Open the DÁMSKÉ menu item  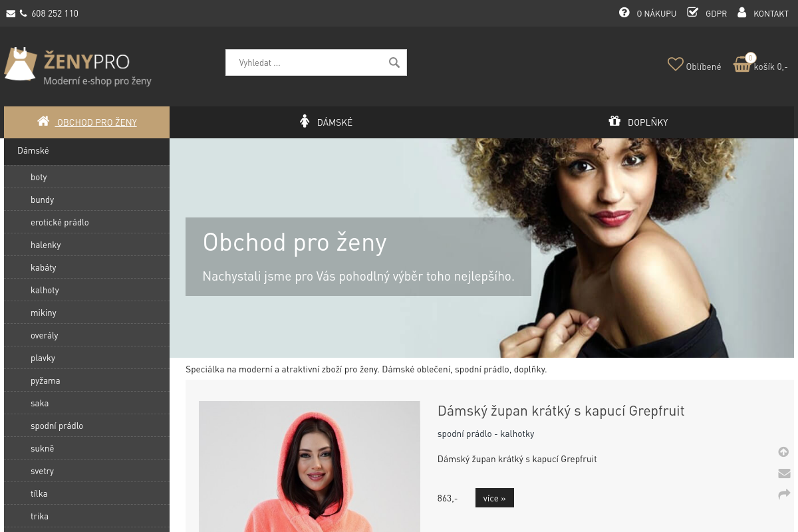(334, 122)
